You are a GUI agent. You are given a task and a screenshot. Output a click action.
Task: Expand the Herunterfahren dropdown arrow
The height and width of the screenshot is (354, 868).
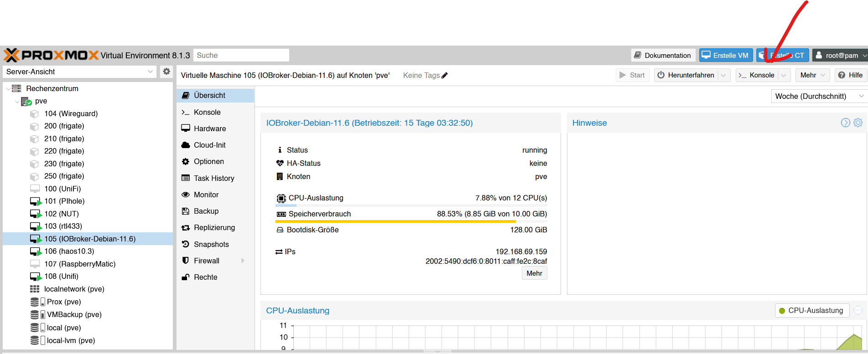(723, 75)
